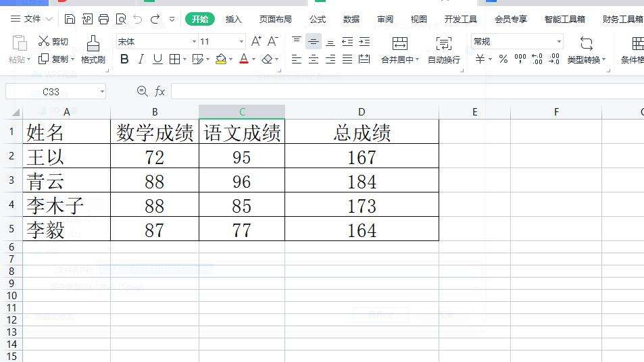The height and width of the screenshot is (362, 644).
Task: Click the Cut (剪切) button
Action: tap(53, 41)
